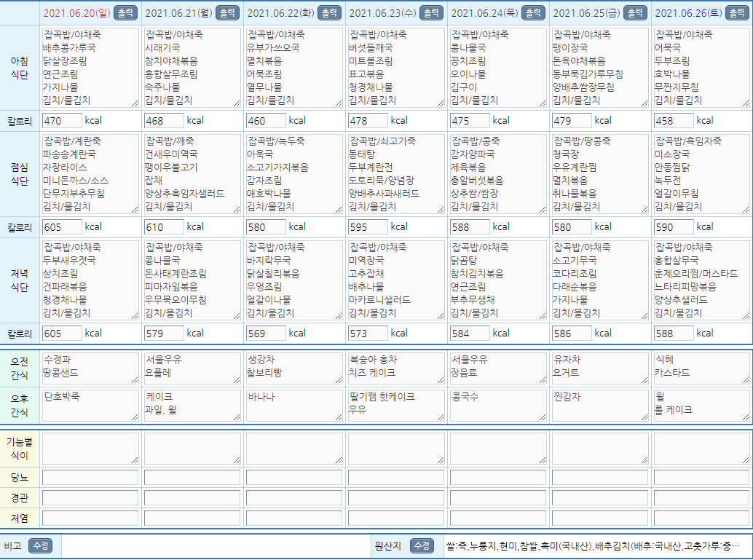
Task: Edit Tuesday dinner menu with 바지락무국
Action: tap(294, 280)
